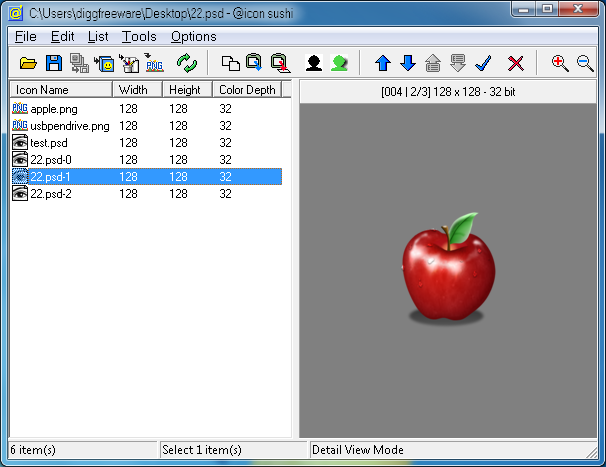Click the capture icon with blue arrow
The width and height of the screenshot is (606, 467).
click(x=254, y=63)
